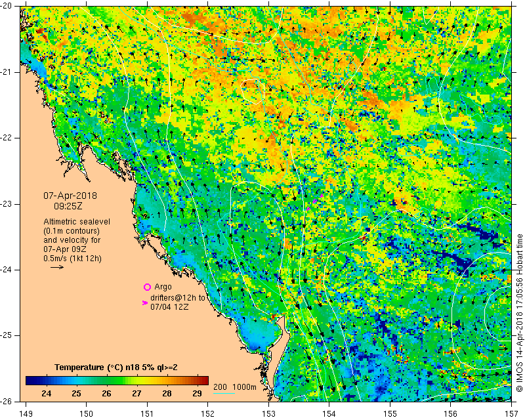Click the '0.5m/s (1kt 12h)' label

tap(72, 259)
